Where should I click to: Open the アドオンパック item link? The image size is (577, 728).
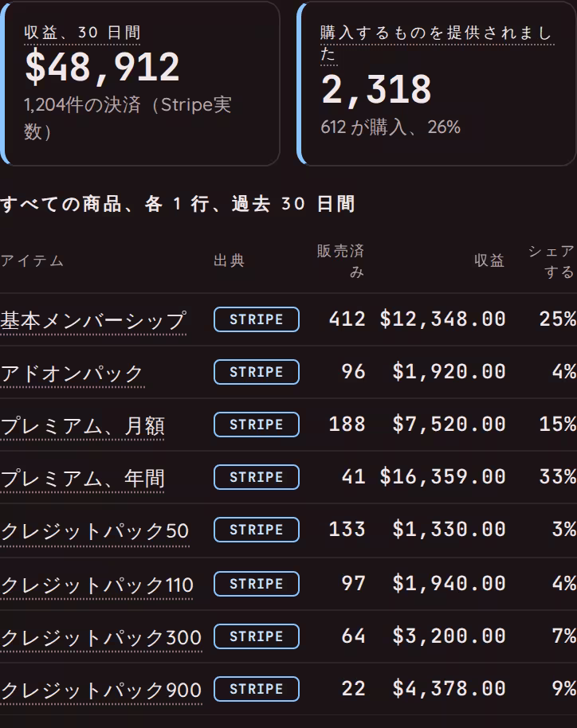[x=73, y=373]
